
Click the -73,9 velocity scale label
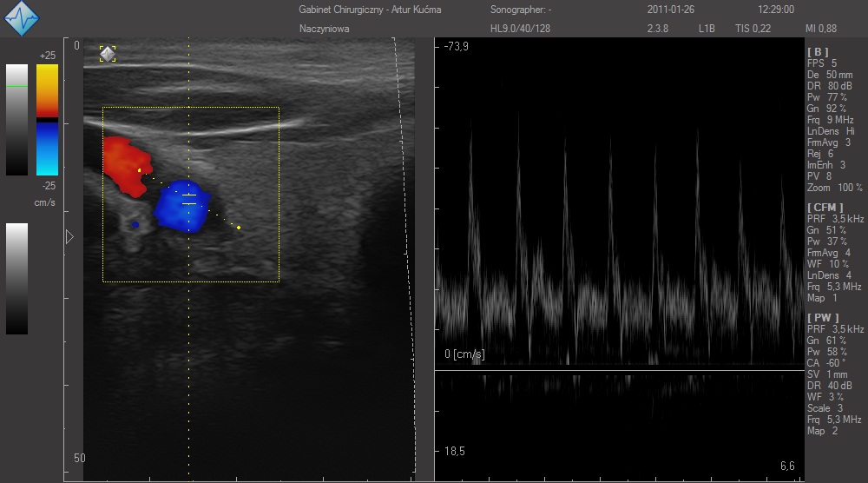tap(457, 47)
